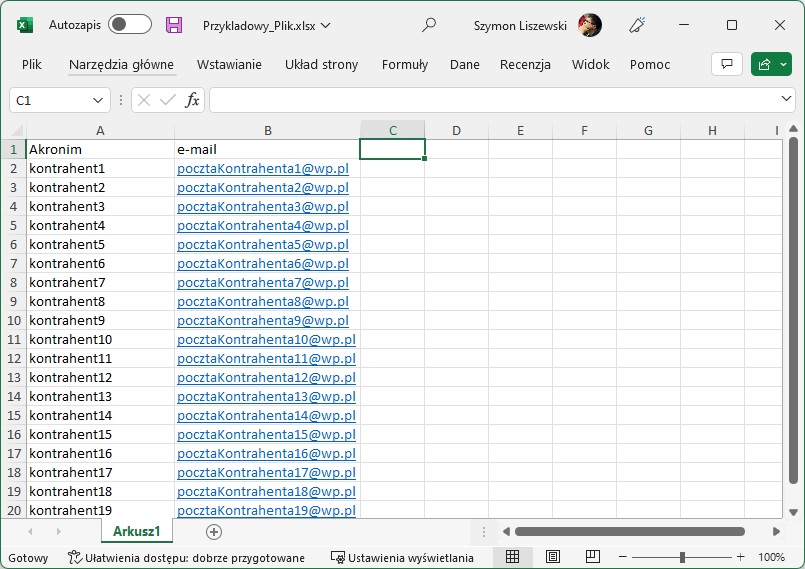Toggle the Autozapis switch

click(x=129, y=25)
